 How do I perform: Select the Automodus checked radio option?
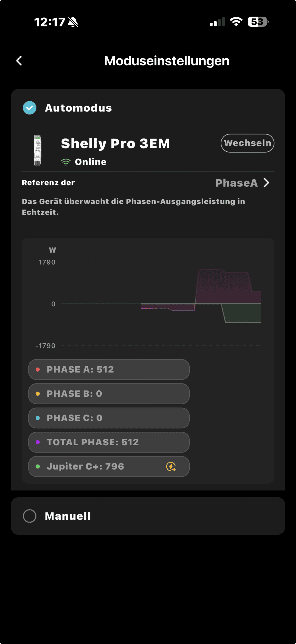[30, 108]
